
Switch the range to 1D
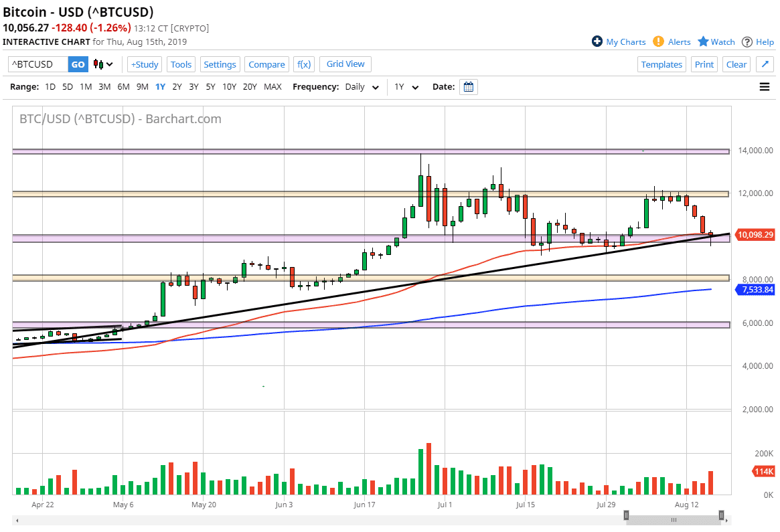coord(50,86)
